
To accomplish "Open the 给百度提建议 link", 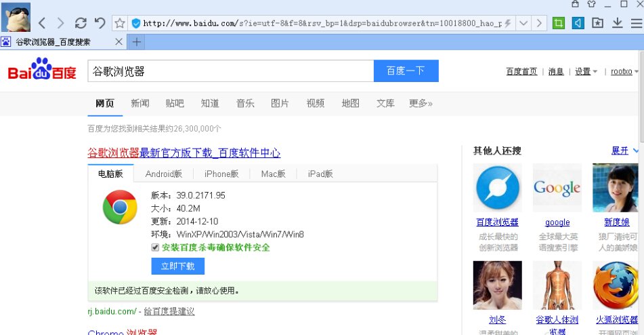I will (169, 311).
